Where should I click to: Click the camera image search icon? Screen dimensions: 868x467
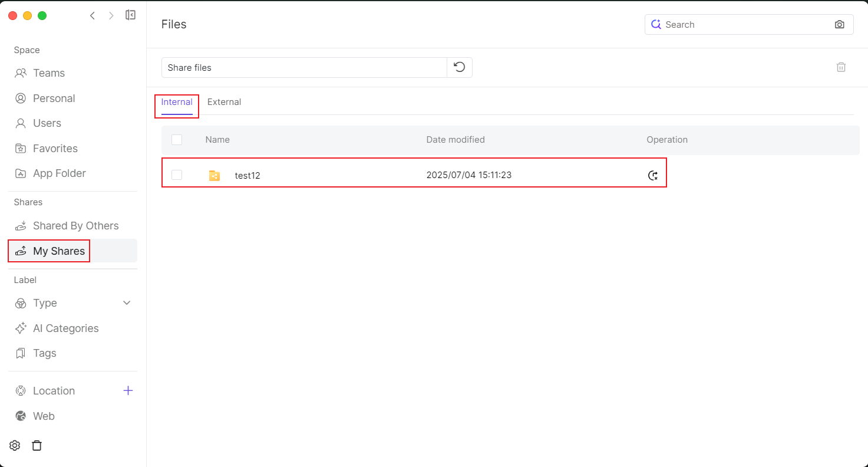[x=839, y=25]
